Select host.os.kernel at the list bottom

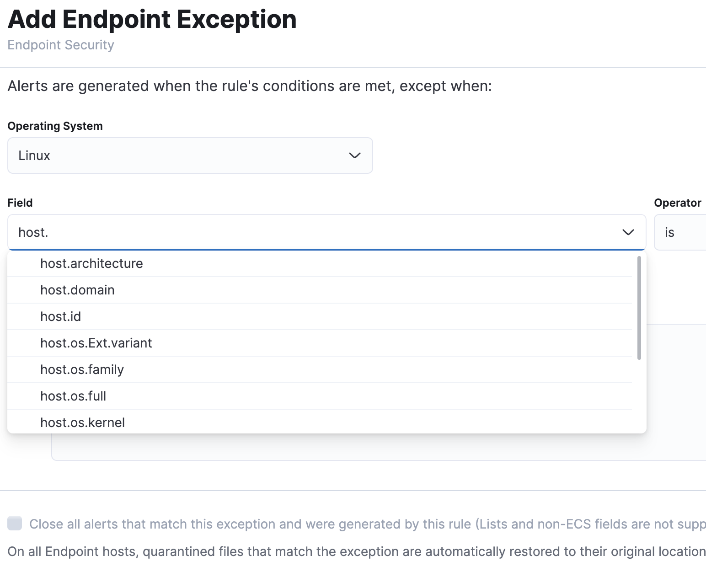tap(82, 422)
